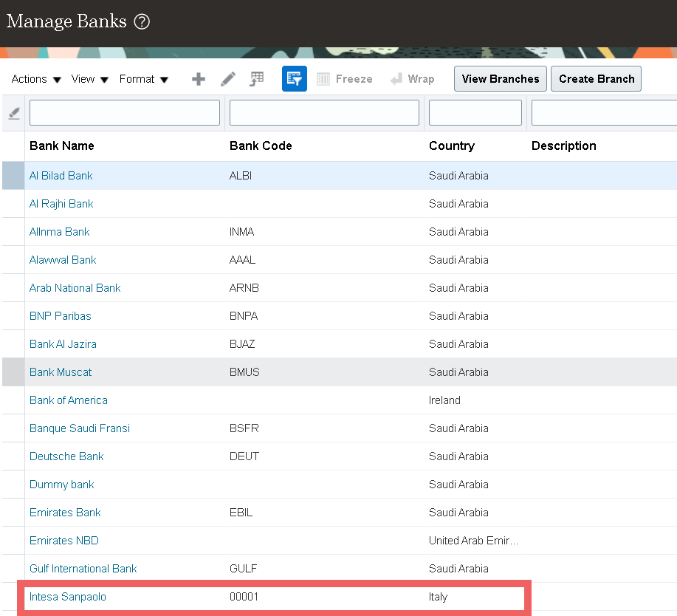Click the Add (plus) icon to create bank
677x616 pixels.
(198, 78)
